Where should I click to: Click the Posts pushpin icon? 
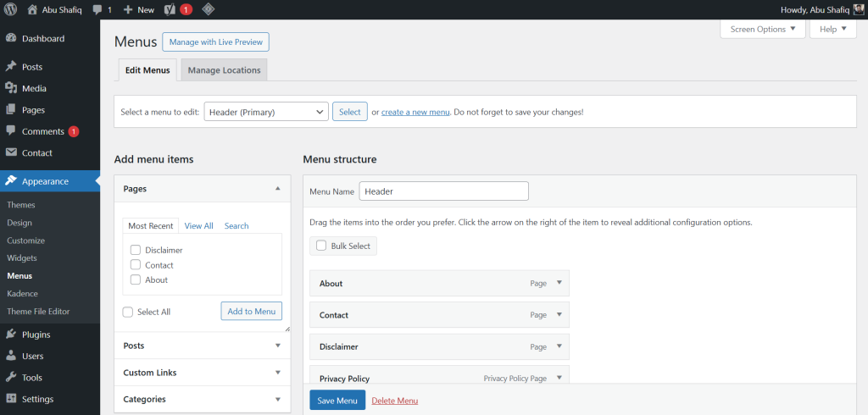click(x=10, y=66)
